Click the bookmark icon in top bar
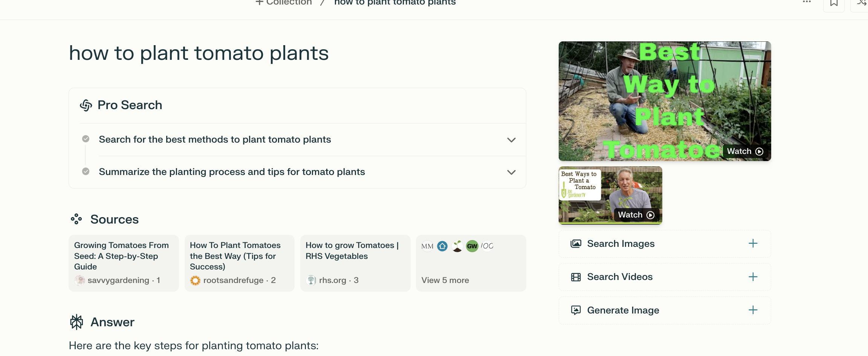The image size is (868, 356). click(834, 3)
